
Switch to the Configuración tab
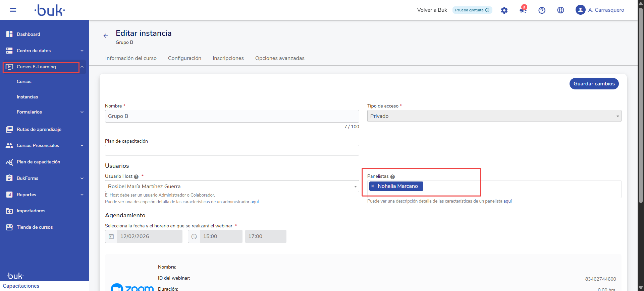(x=184, y=58)
